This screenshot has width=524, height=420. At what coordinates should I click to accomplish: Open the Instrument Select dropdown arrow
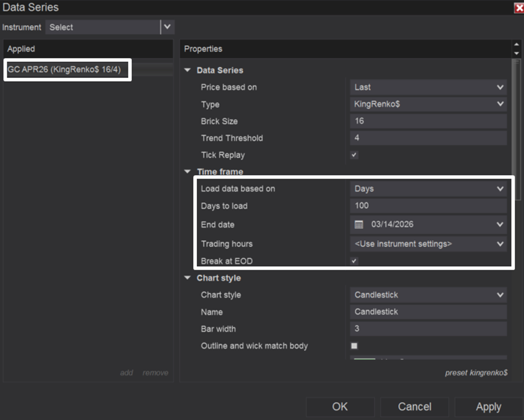tap(168, 27)
